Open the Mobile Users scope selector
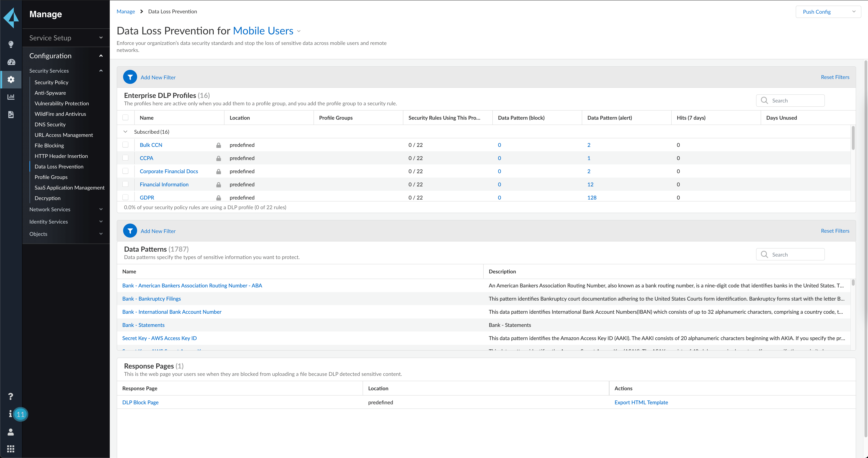The image size is (868, 458). pyautogui.click(x=263, y=30)
